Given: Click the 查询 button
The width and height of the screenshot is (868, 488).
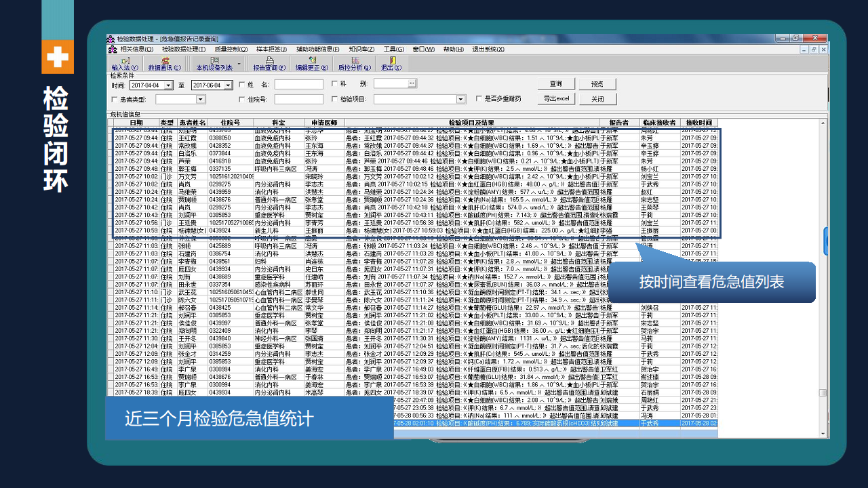Looking at the screenshot, I should pyautogui.click(x=556, y=84).
